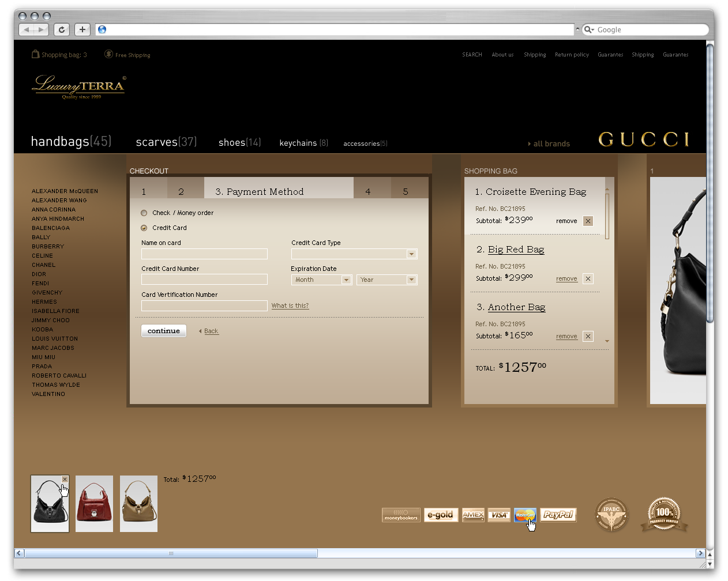
Task: Click the PayPal payment icon
Action: click(x=558, y=515)
